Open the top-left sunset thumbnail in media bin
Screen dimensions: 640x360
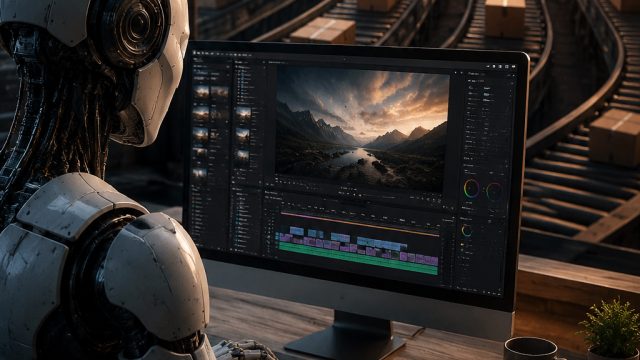click(202, 92)
